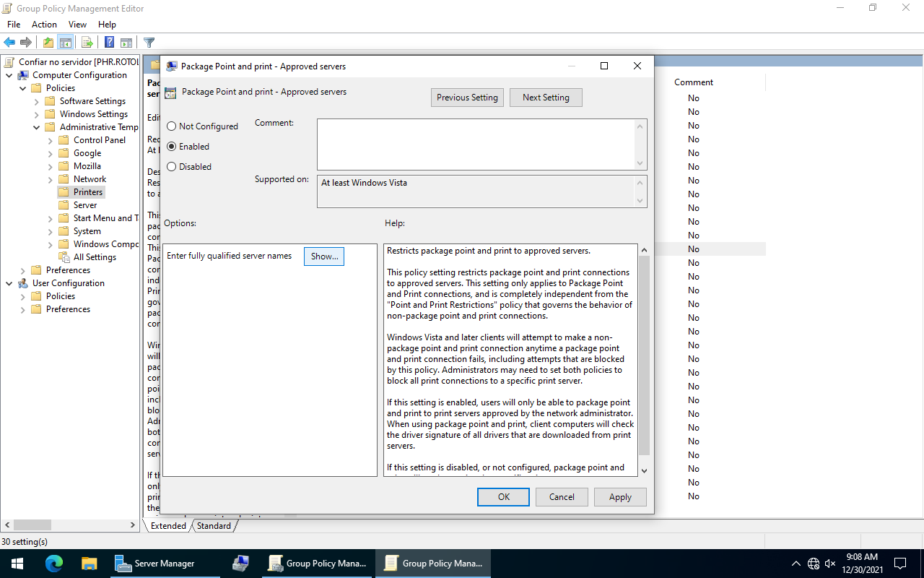Screen dimensions: 924x578
Task: Collapse the Computer Configuration tree node
Action: 9,75
